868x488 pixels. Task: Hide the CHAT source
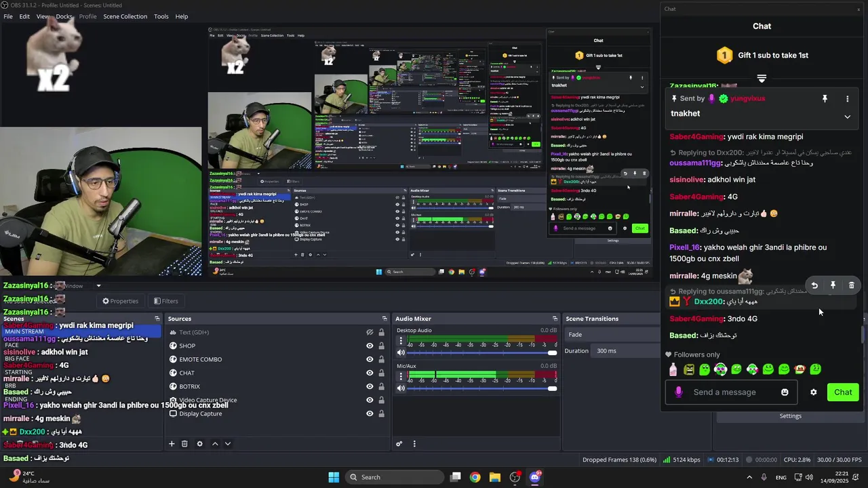pyautogui.click(x=370, y=373)
